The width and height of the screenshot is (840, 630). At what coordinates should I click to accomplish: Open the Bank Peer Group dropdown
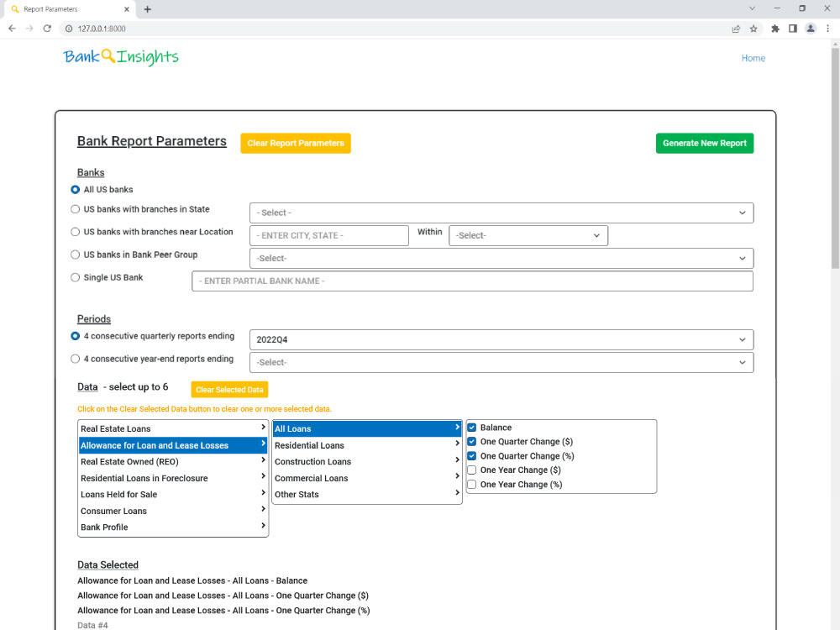pos(501,258)
